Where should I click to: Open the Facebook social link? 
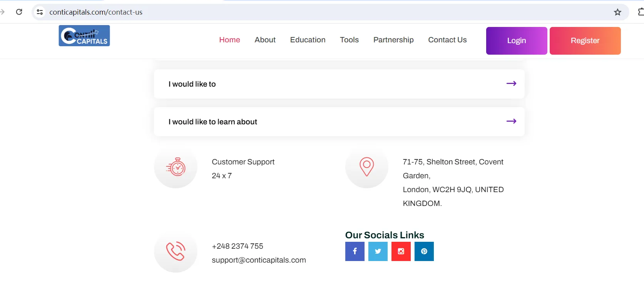click(x=355, y=251)
